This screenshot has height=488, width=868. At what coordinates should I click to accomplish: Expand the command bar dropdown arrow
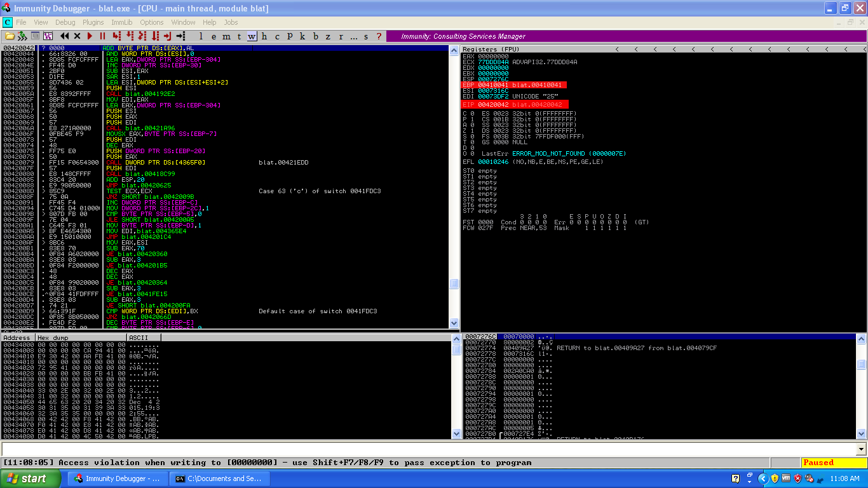coord(861,449)
